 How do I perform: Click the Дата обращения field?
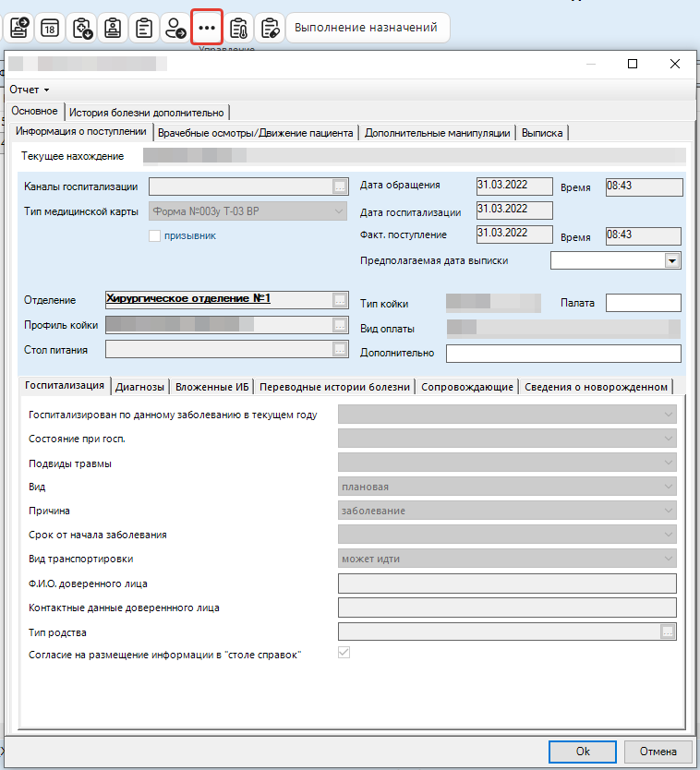514,186
